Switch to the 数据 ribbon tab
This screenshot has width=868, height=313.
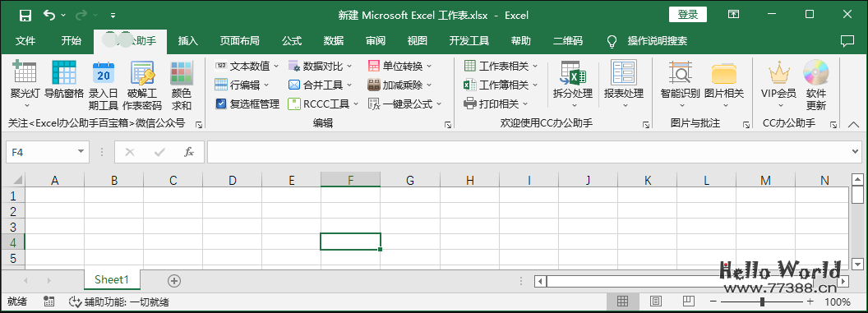(334, 41)
